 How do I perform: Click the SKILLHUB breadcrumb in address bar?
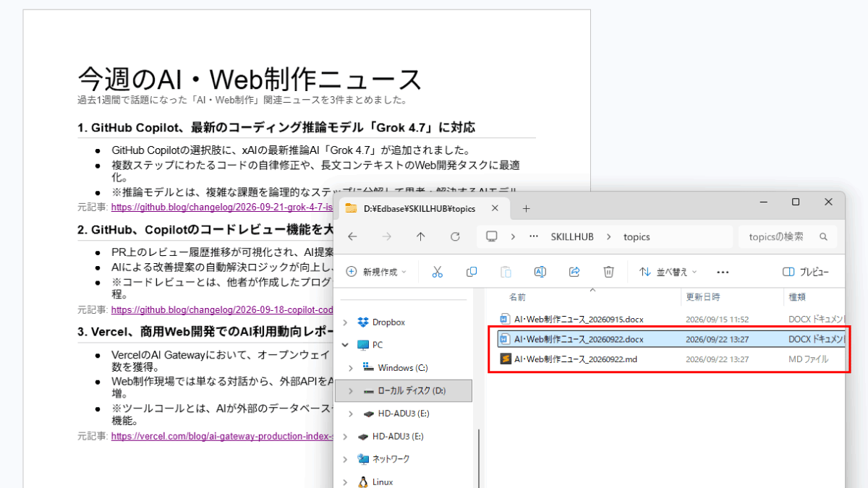coord(572,236)
